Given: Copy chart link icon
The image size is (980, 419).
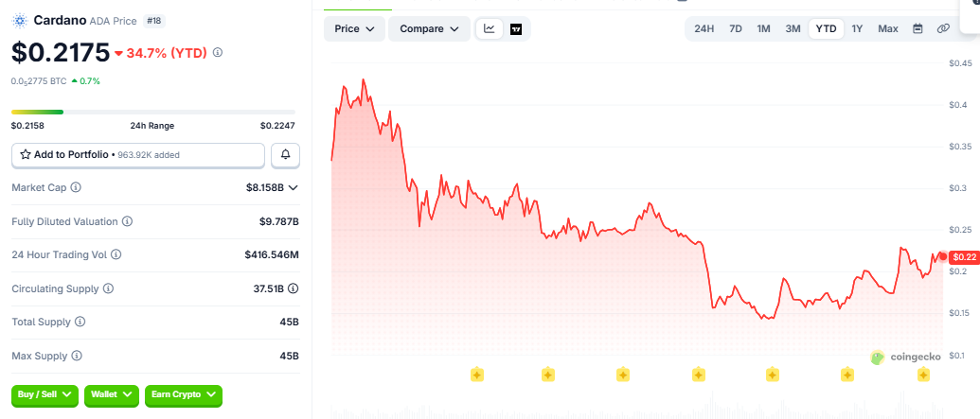Looking at the screenshot, I should point(944,28).
